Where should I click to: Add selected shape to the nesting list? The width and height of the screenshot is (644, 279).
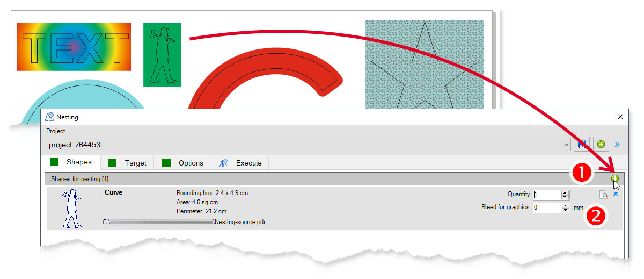coord(615,178)
